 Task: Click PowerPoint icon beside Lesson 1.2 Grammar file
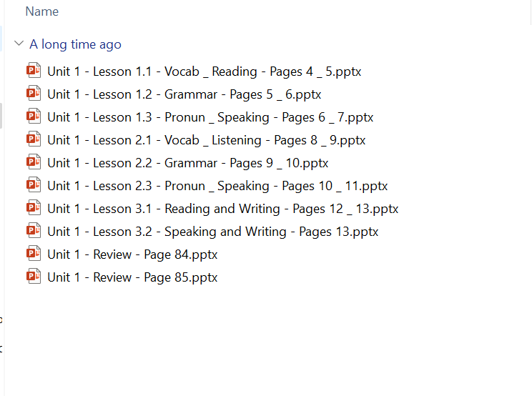click(x=33, y=94)
